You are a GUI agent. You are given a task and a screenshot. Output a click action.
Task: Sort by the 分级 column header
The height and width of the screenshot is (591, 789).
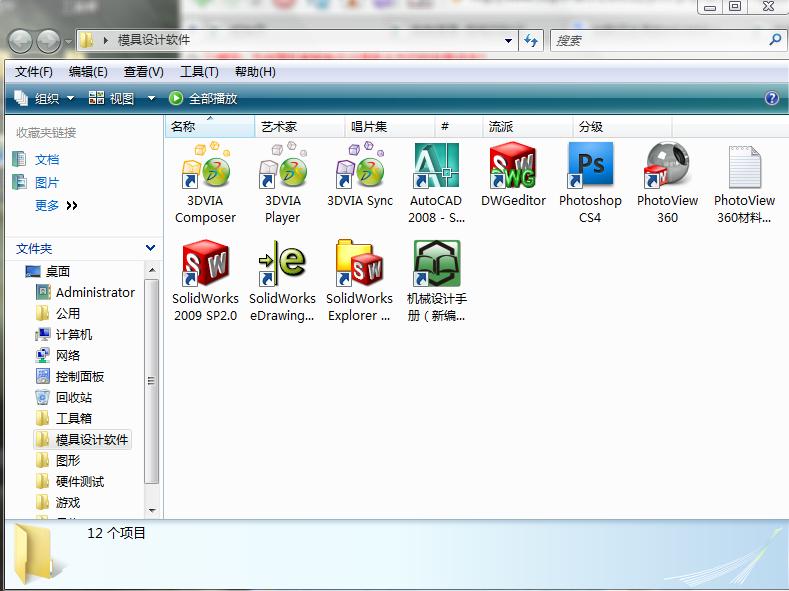pyautogui.click(x=622, y=126)
